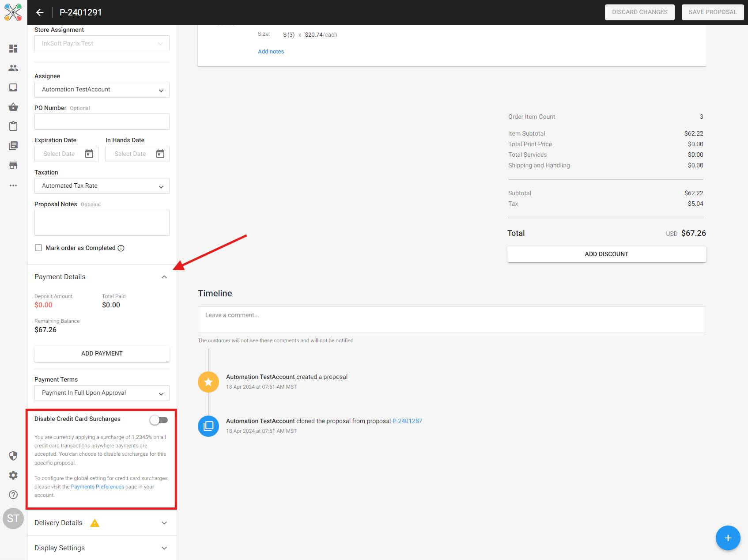Open the Storefront section in the sidebar

(13, 165)
